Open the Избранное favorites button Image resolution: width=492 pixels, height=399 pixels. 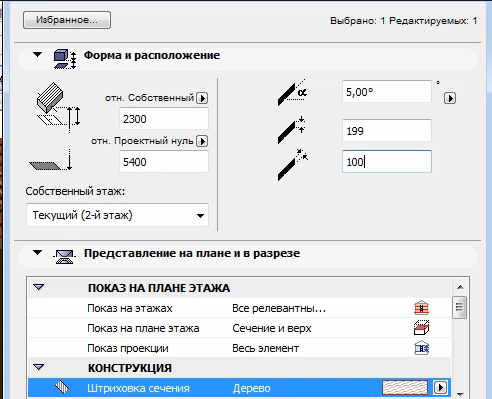tap(67, 20)
